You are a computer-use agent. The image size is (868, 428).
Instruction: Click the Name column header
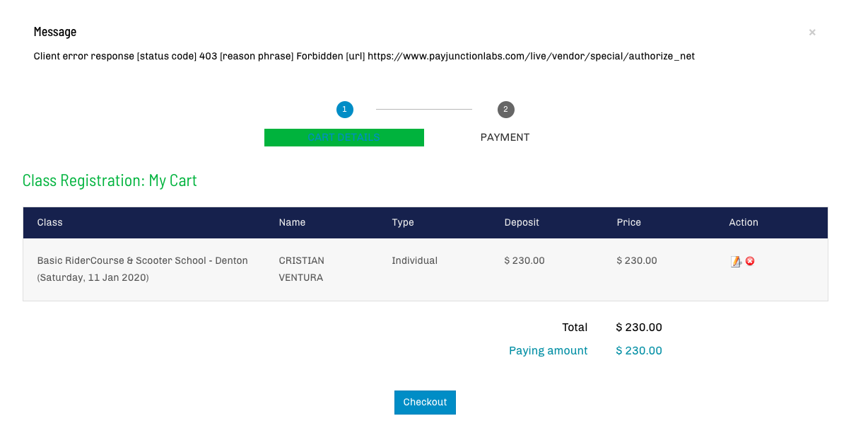[x=292, y=223]
